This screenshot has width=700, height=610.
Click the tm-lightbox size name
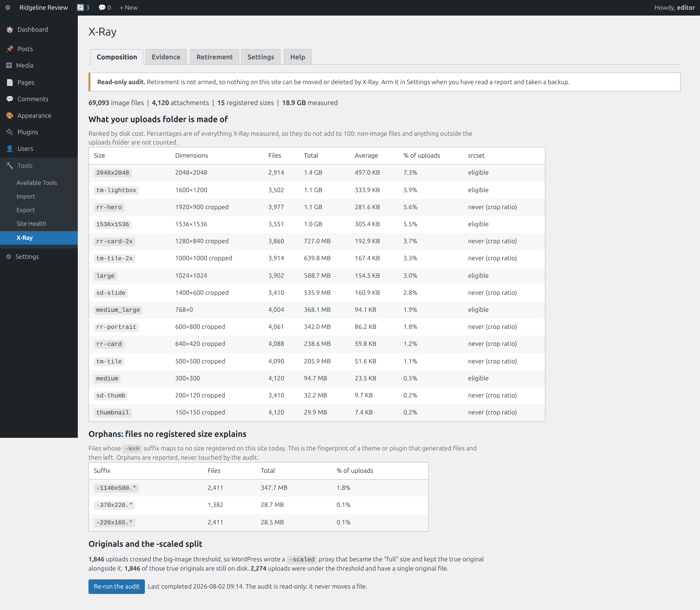click(x=116, y=190)
